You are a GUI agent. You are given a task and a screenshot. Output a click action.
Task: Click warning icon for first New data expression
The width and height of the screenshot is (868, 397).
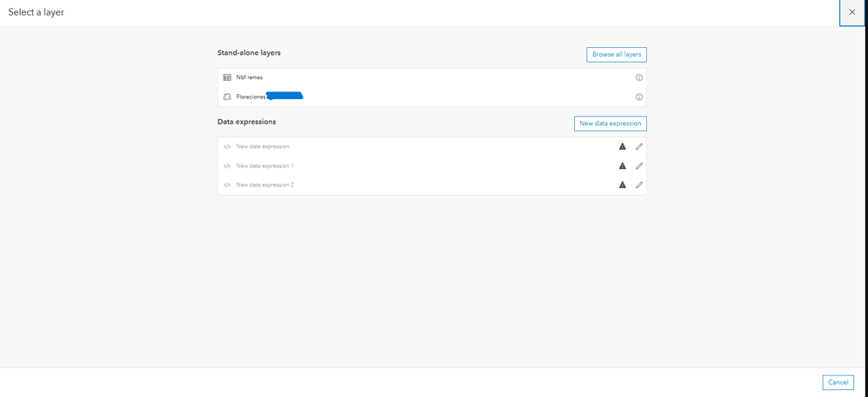click(622, 146)
